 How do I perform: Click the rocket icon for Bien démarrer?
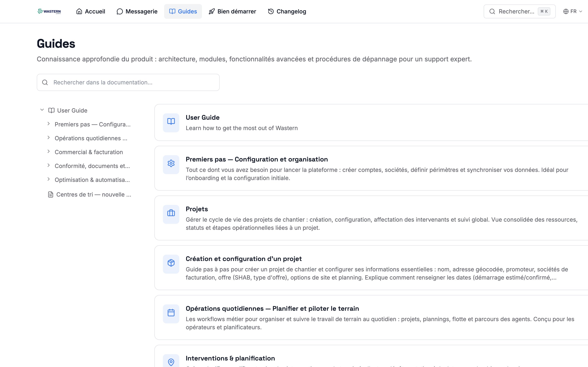211,11
